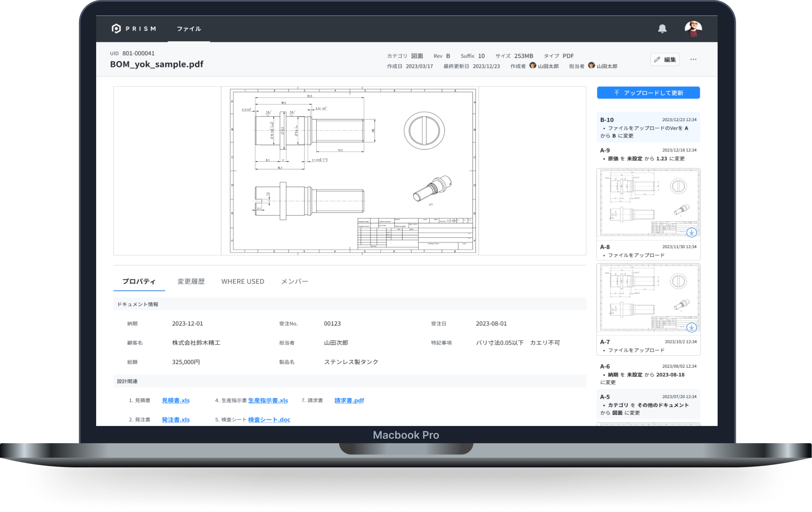Click the PRISM logo icon

tap(116, 29)
